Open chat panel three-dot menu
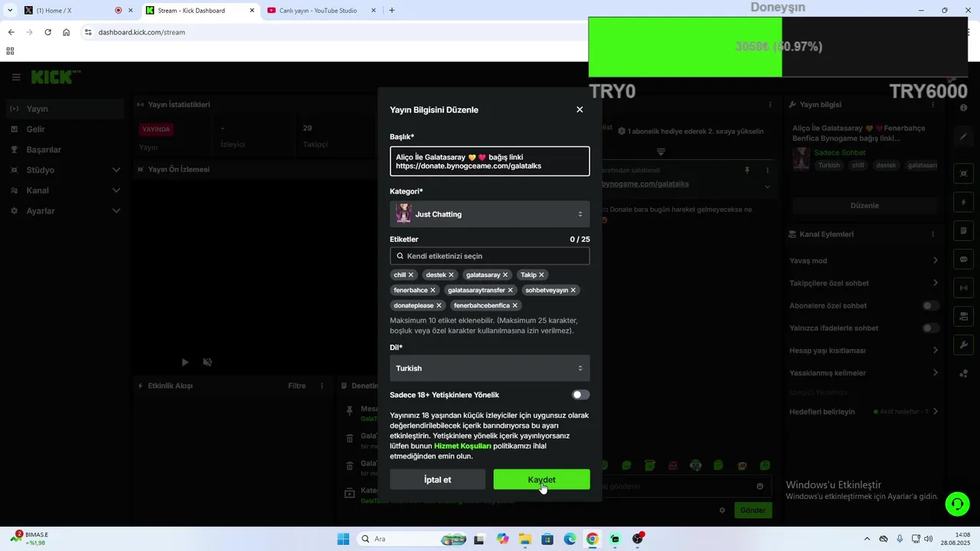Image resolution: width=980 pixels, height=551 pixels. (770, 104)
